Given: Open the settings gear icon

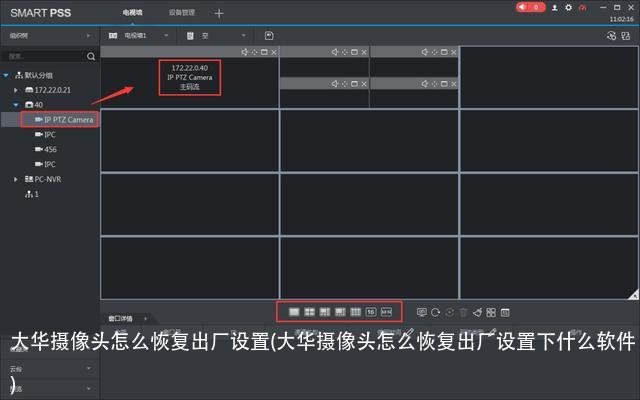Looking at the screenshot, I should pos(569,7).
